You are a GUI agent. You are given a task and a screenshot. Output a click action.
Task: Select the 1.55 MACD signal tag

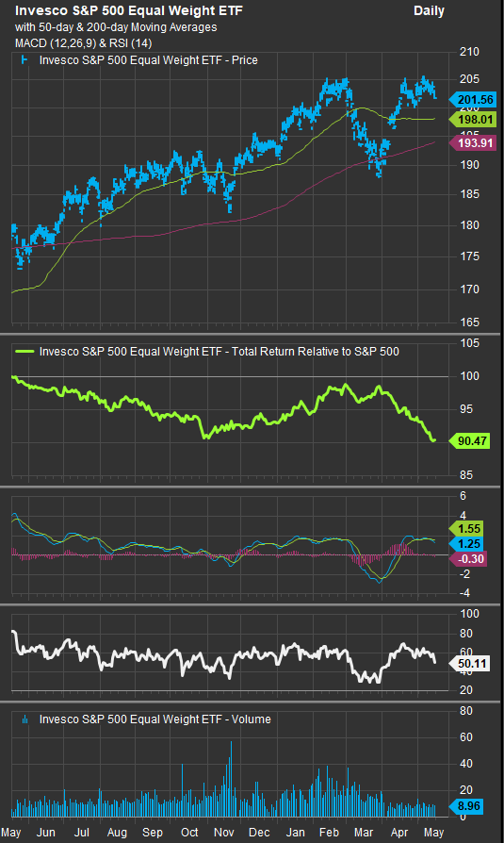pos(466,528)
